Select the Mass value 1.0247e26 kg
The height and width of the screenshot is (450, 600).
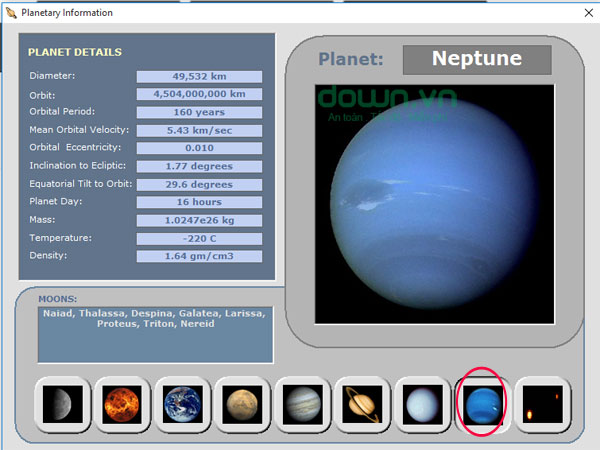coord(199,220)
